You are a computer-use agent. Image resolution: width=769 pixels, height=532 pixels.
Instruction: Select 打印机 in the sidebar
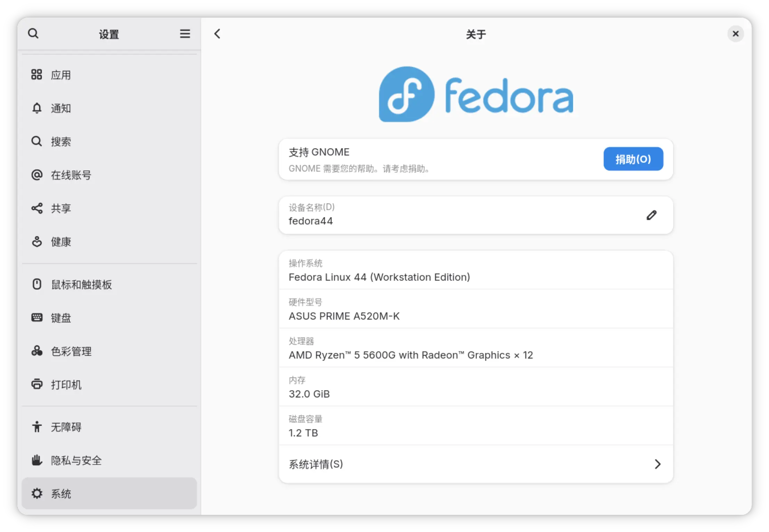pyautogui.click(x=109, y=384)
